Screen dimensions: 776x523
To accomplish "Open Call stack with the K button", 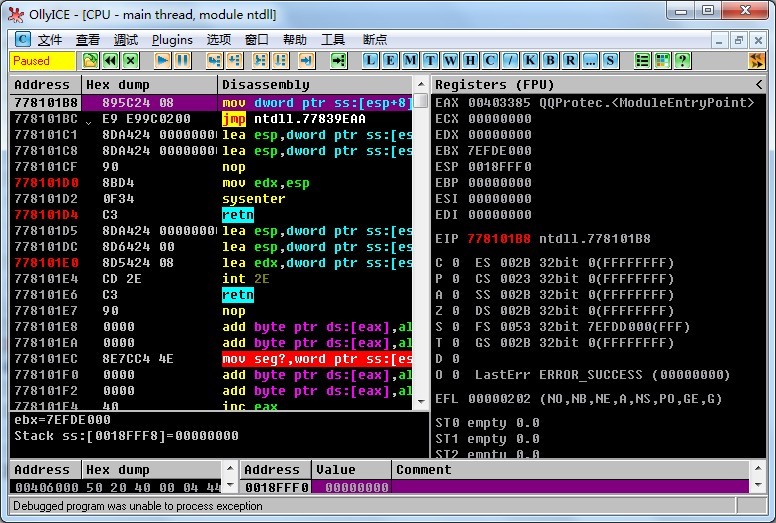I will (530, 61).
